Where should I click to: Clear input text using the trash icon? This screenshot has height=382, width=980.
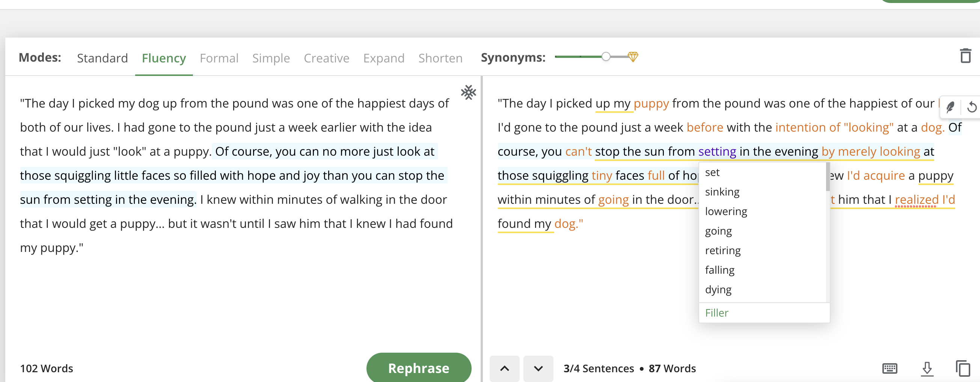click(965, 56)
